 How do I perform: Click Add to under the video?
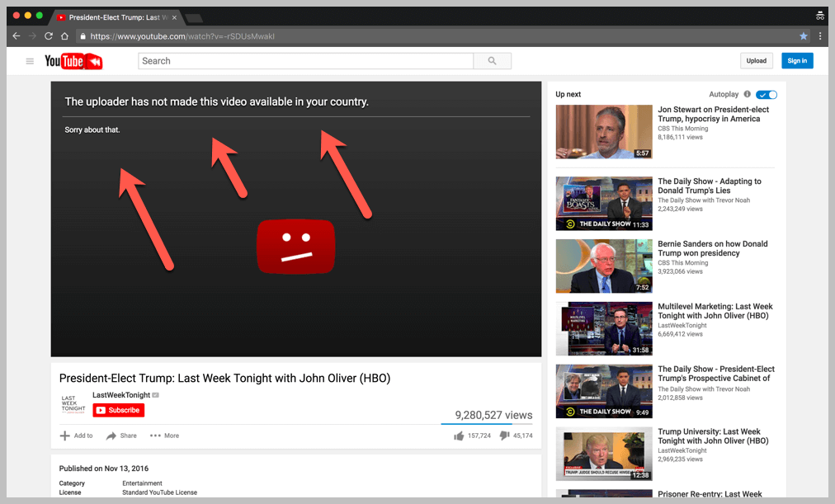pos(76,436)
